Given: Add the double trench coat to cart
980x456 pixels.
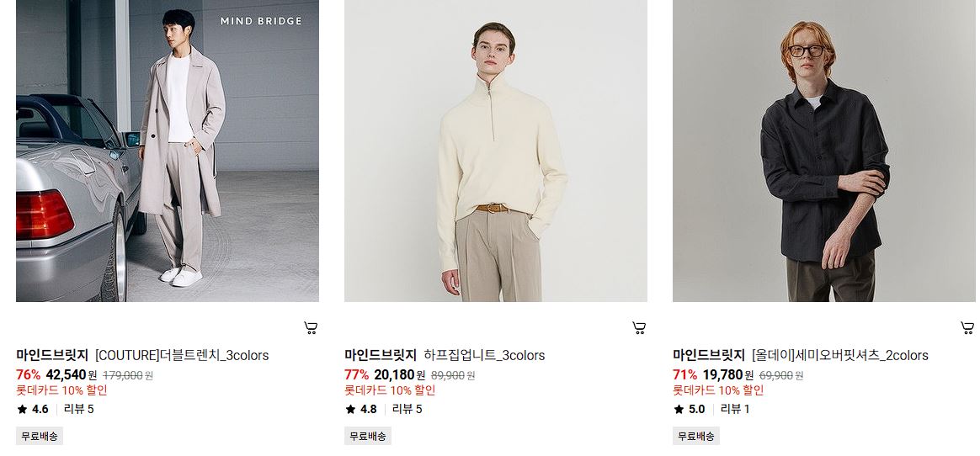Looking at the screenshot, I should 311,327.
